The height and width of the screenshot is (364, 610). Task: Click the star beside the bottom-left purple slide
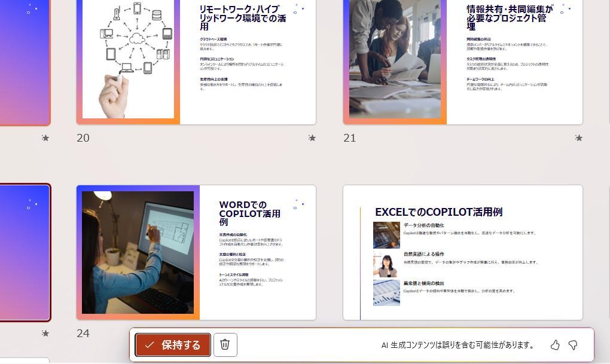point(45,334)
